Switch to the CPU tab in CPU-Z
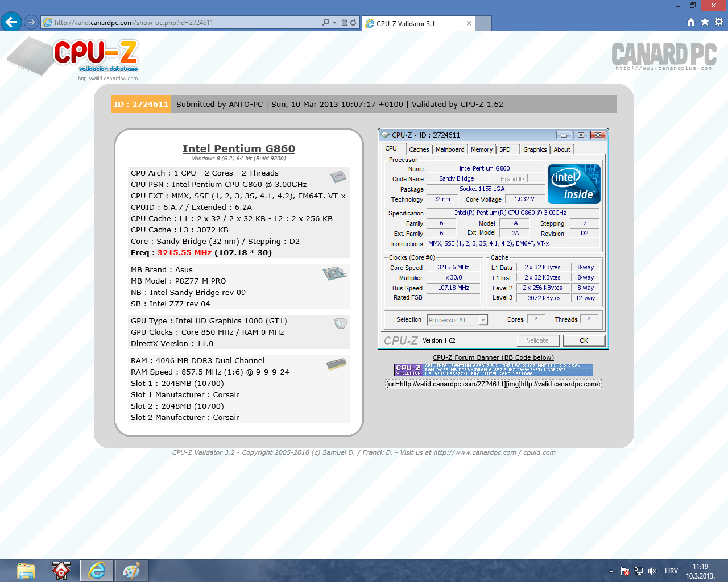Screen dimensions: 728x582 pos(391,149)
